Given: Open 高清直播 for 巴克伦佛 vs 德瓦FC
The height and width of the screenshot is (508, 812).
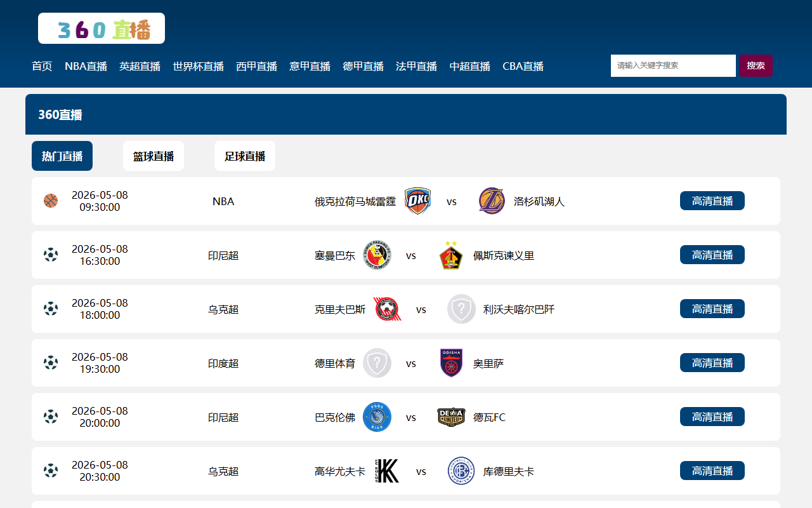Looking at the screenshot, I should pyautogui.click(x=712, y=417).
